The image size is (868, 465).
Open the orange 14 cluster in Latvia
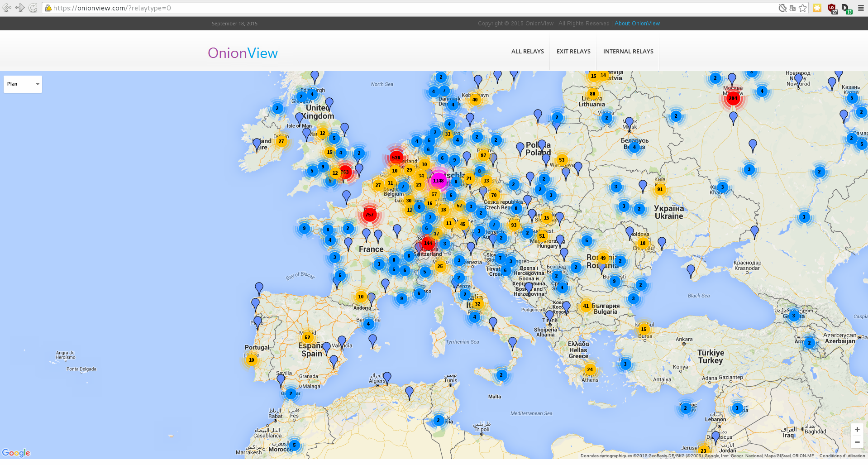(603, 75)
